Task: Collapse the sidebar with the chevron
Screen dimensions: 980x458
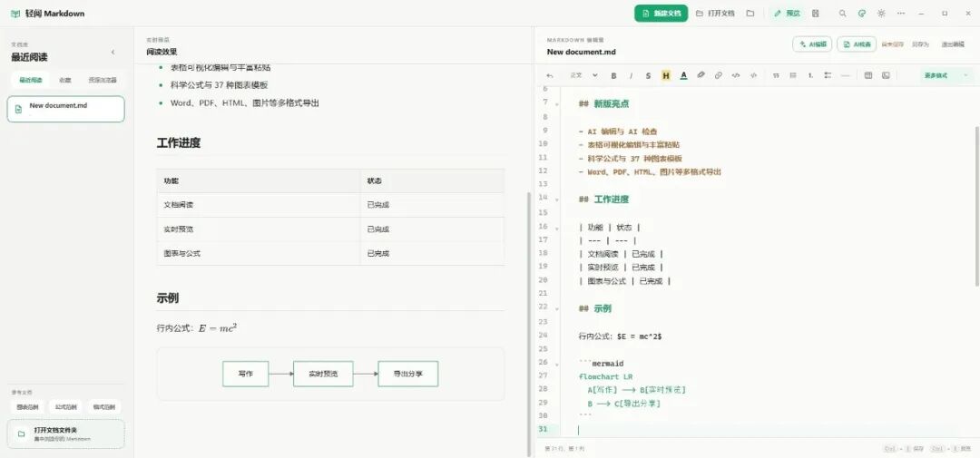Action: pos(113,52)
